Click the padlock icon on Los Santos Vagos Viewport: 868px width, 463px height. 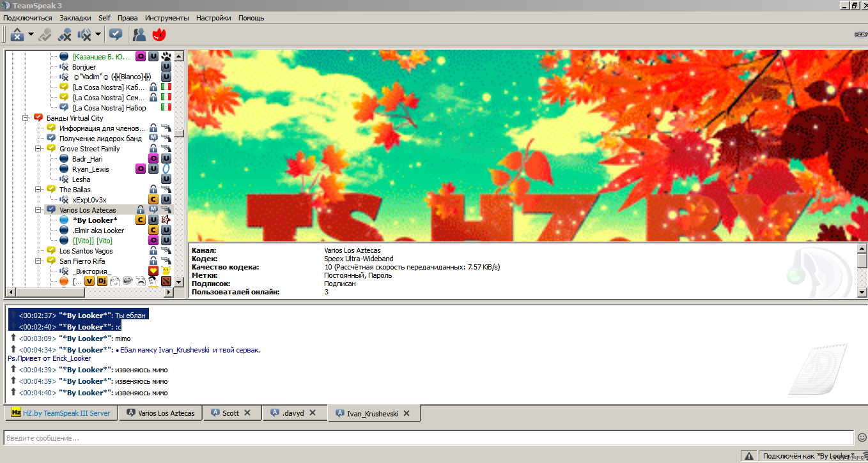(x=153, y=251)
